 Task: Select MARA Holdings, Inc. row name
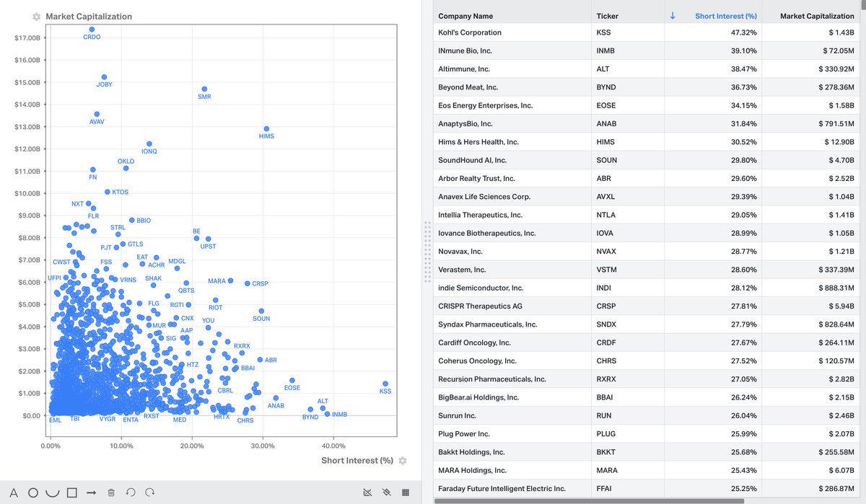coord(473,471)
